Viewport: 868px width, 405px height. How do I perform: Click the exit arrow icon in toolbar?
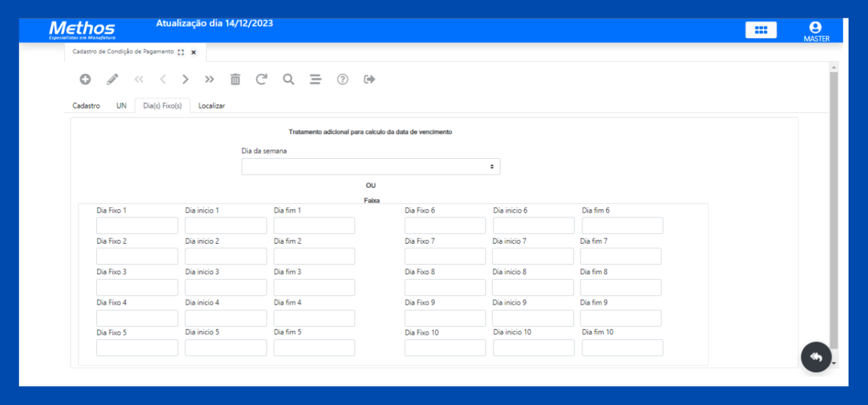[370, 79]
